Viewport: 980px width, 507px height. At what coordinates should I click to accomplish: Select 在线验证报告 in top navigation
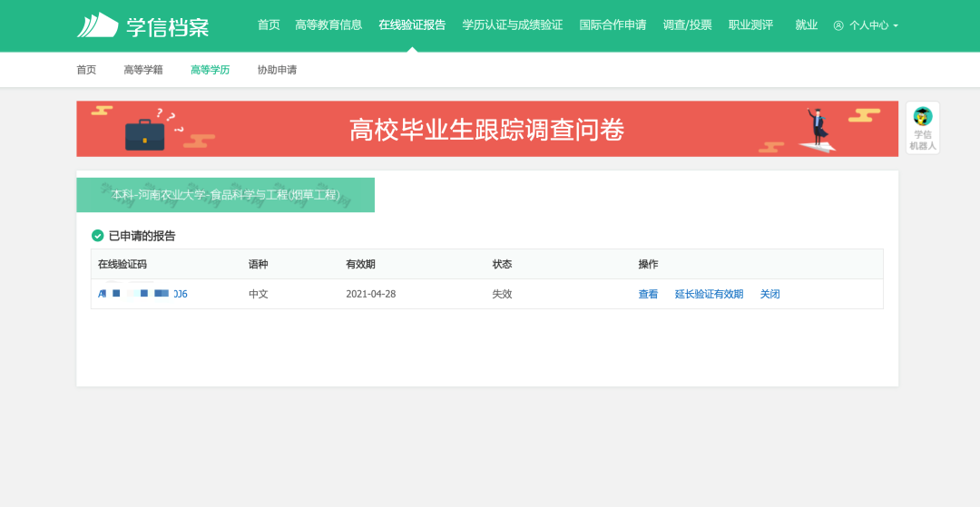tap(412, 25)
